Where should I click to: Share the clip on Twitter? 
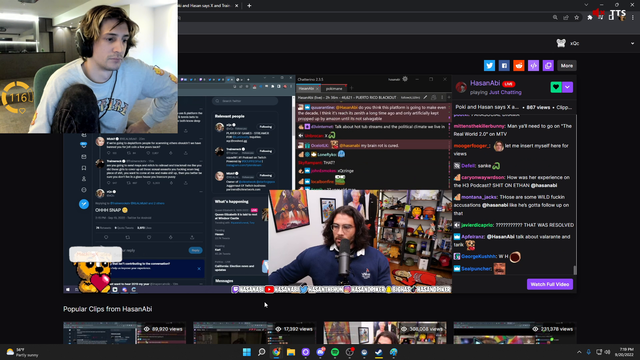click(x=489, y=65)
